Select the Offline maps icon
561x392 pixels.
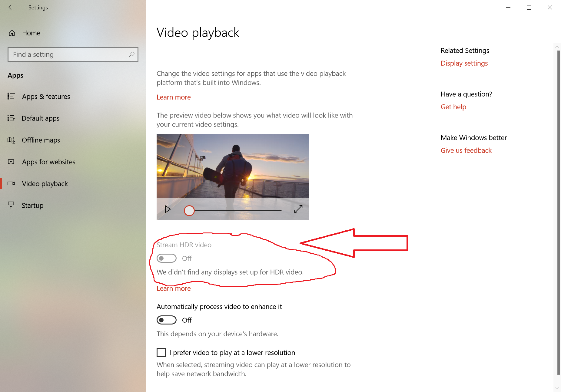pyautogui.click(x=11, y=140)
